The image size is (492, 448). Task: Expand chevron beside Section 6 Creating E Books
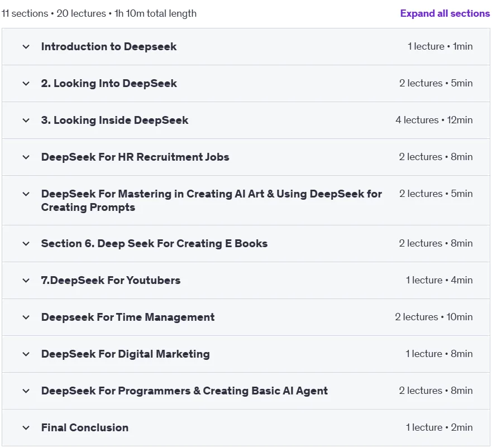pos(26,244)
